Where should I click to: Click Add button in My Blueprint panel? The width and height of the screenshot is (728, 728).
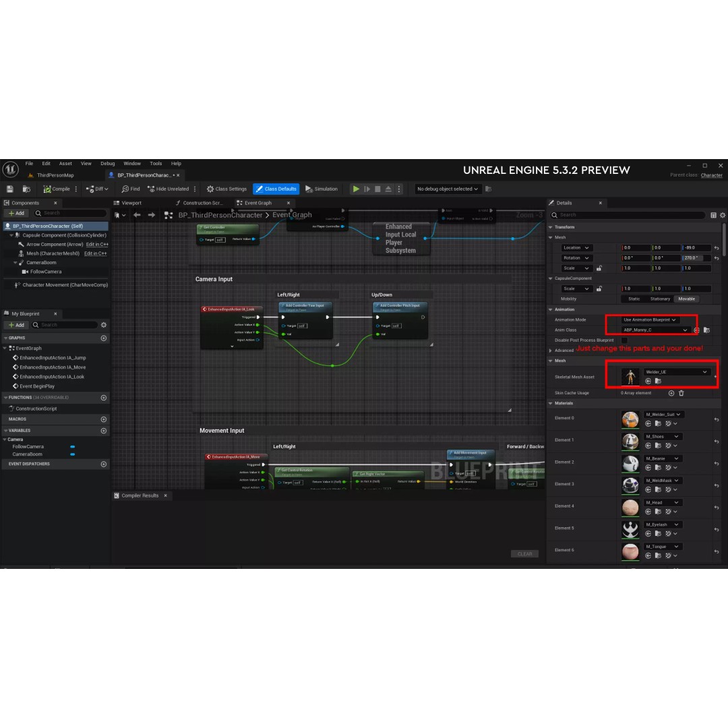coord(17,325)
